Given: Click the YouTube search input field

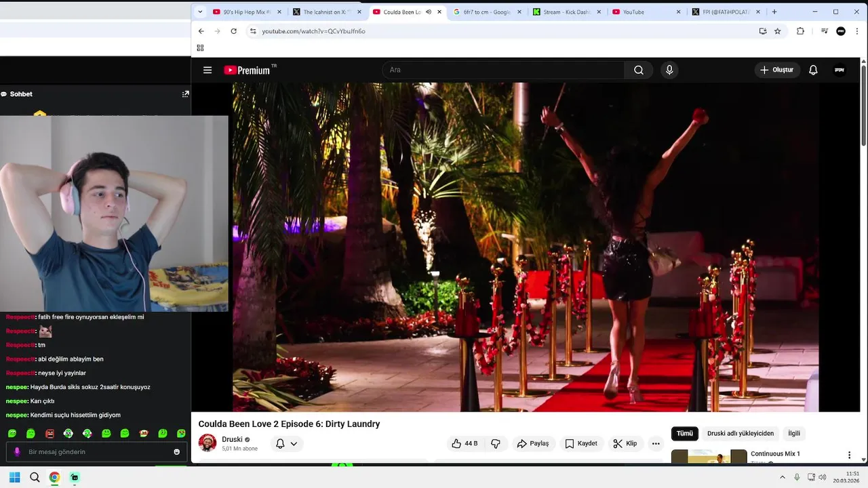Looking at the screenshot, I should coord(503,70).
